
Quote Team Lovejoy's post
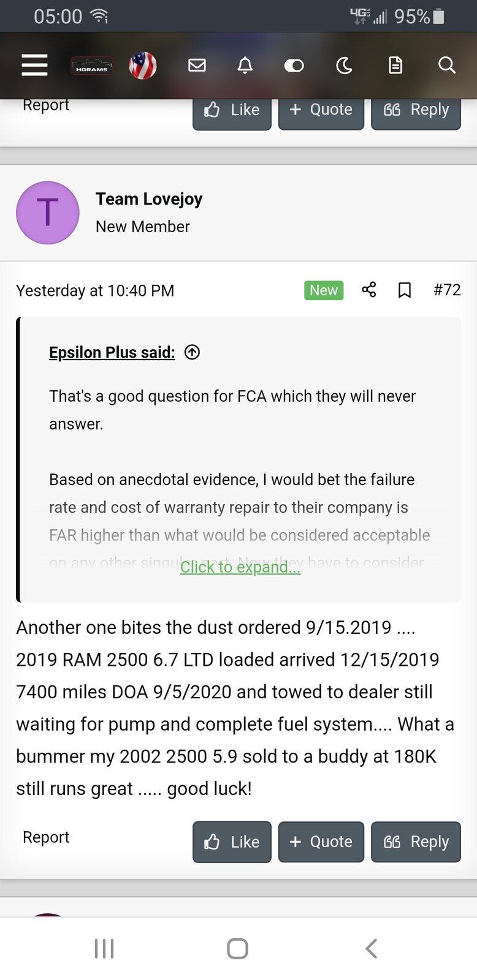[321, 842]
